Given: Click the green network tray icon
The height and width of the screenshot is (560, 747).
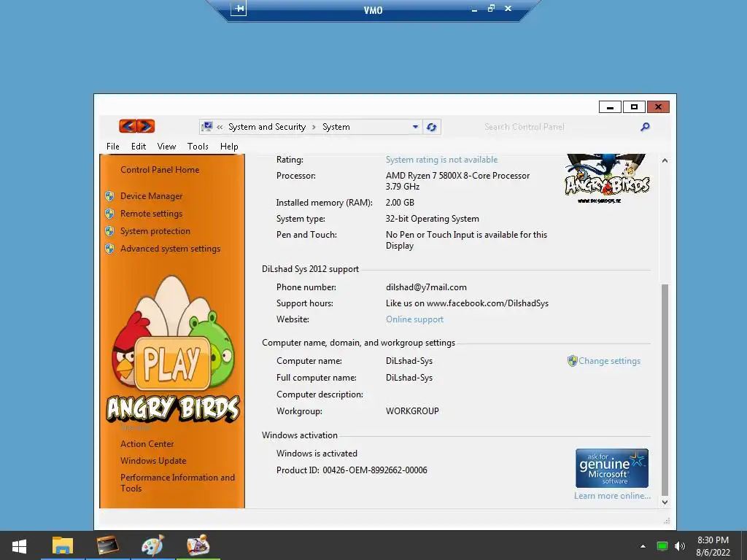Looking at the screenshot, I should coord(662,546).
